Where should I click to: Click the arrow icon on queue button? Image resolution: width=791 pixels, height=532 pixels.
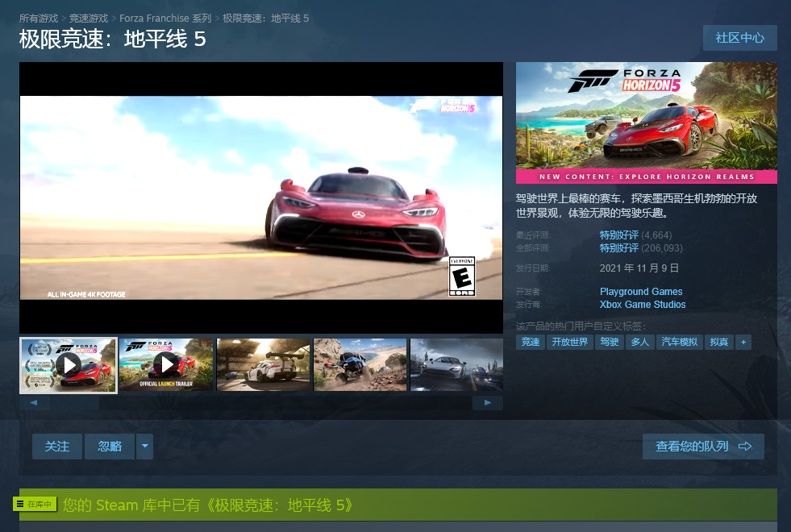(x=744, y=447)
